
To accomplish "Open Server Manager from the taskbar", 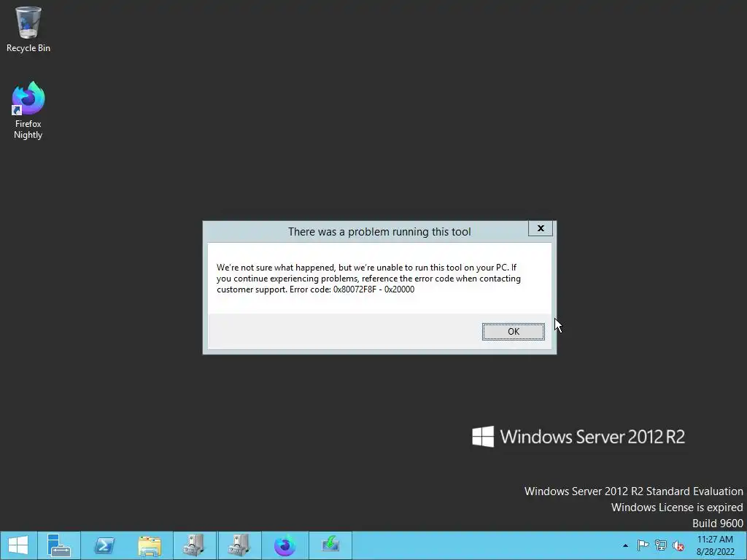I will 58,545.
